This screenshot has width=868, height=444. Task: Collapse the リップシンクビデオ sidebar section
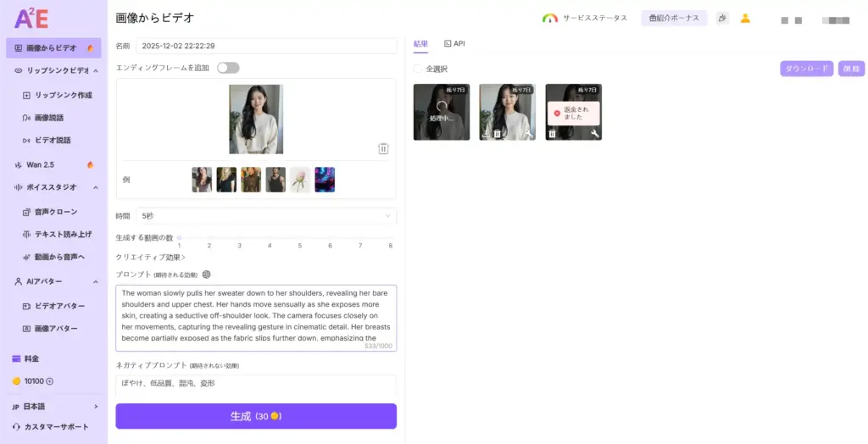click(x=95, y=71)
